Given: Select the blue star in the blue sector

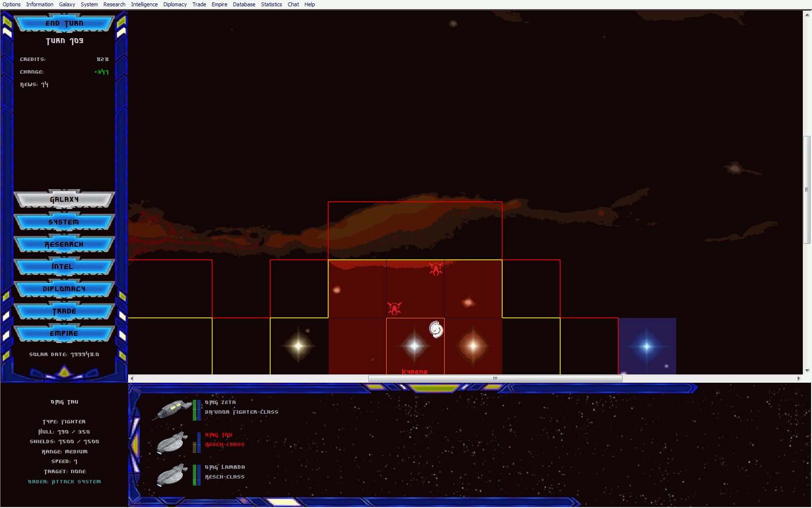Looking at the screenshot, I should pyautogui.click(x=647, y=346).
